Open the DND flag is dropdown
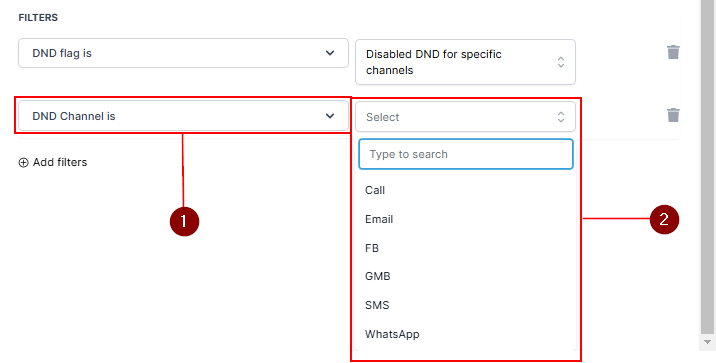 (x=183, y=53)
